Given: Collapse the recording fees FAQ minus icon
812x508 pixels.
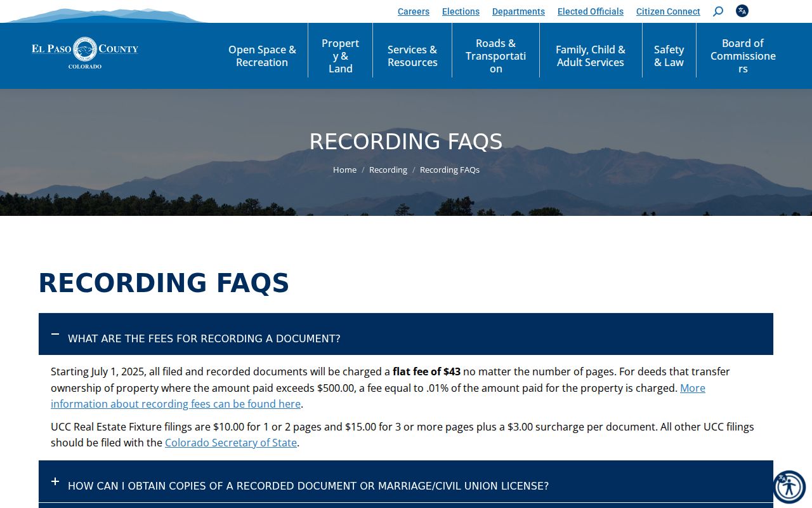Looking at the screenshot, I should [x=55, y=334].
